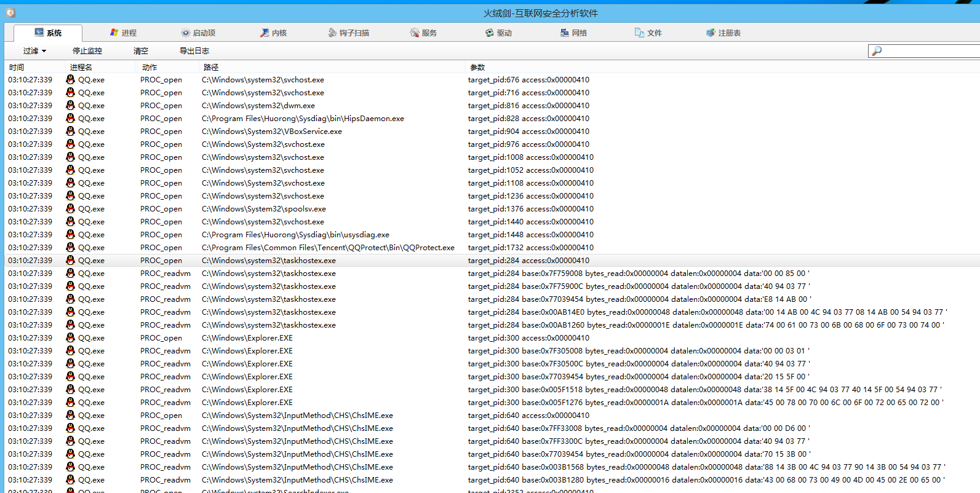
Task: Select row with base:0x003B1280
Action: click(492, 480)
